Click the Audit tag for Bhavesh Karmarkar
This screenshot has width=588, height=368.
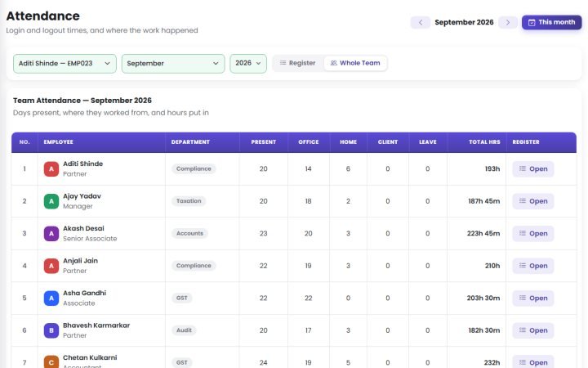(184, 330)
